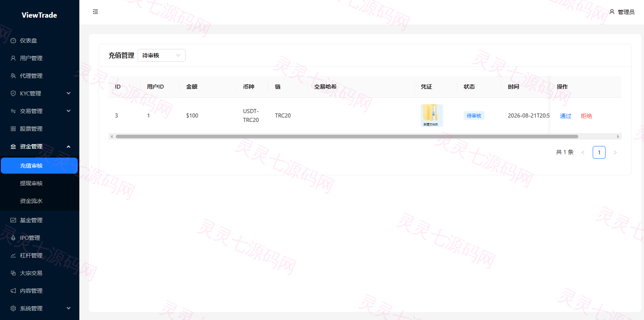
Task: Approve deposit with 通过 link
Action: coord(565,116)
